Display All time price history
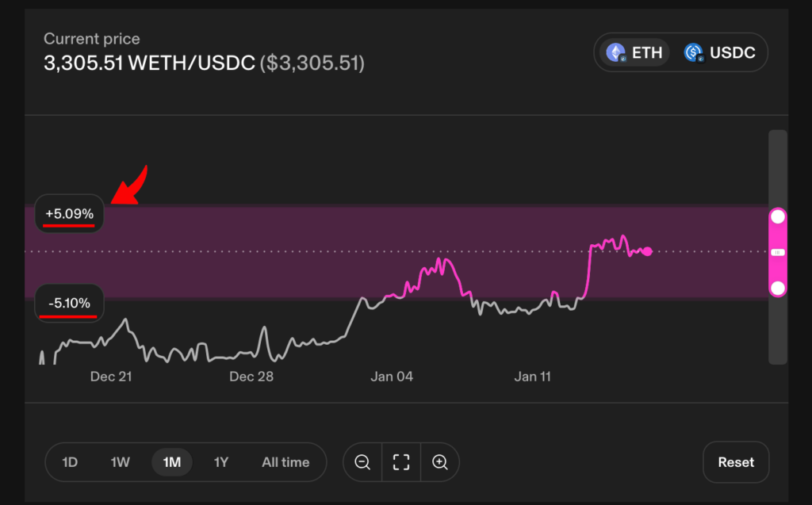Screen dimensions: 812x505 [x=285, y=462]
